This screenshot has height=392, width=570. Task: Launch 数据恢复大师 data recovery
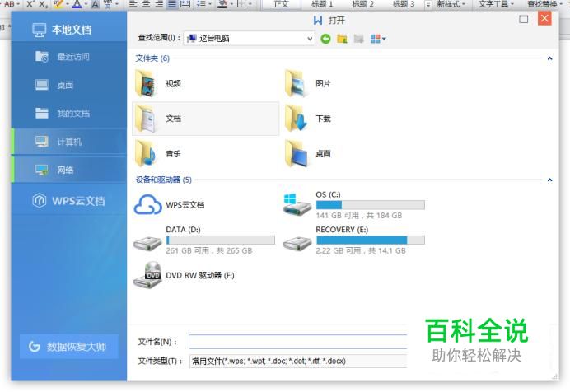69,347
